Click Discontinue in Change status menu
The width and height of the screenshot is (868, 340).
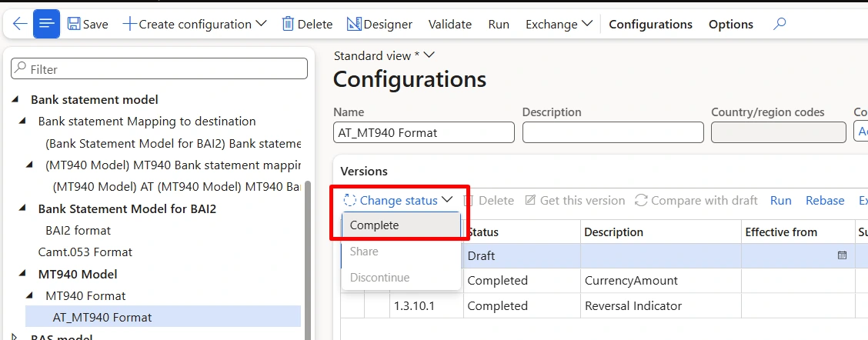(x=402, y=278)
